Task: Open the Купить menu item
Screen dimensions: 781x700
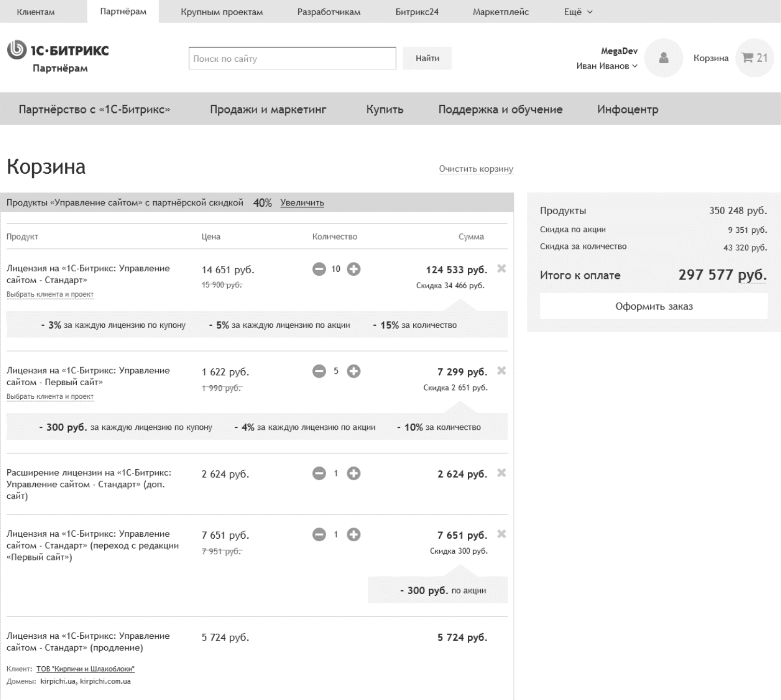Action: pos(385,109)
